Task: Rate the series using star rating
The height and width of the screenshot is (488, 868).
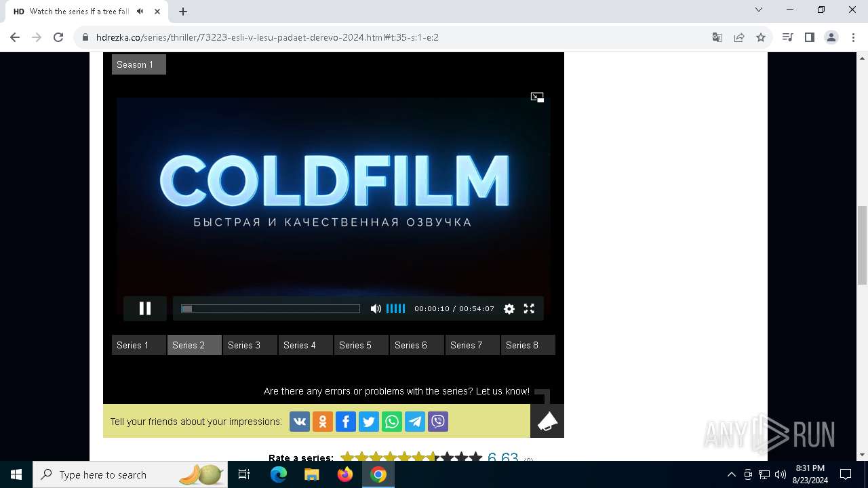Action: click(x=412, y=457)
